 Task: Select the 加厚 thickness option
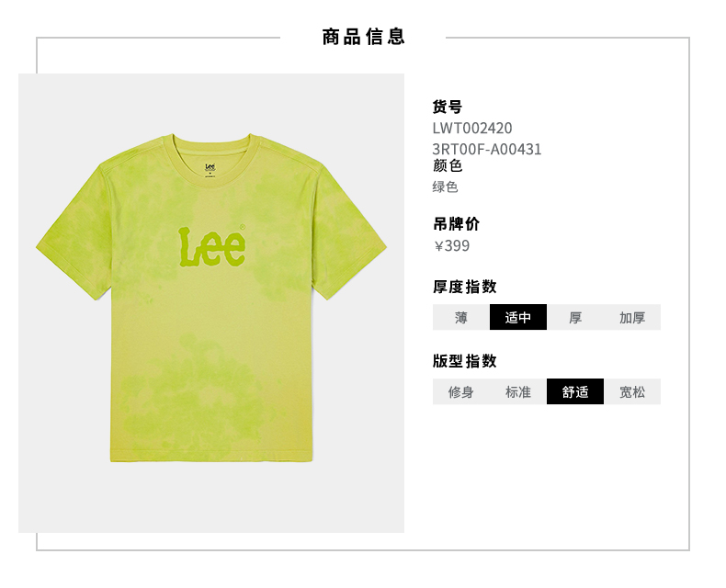tap(632, 317)
